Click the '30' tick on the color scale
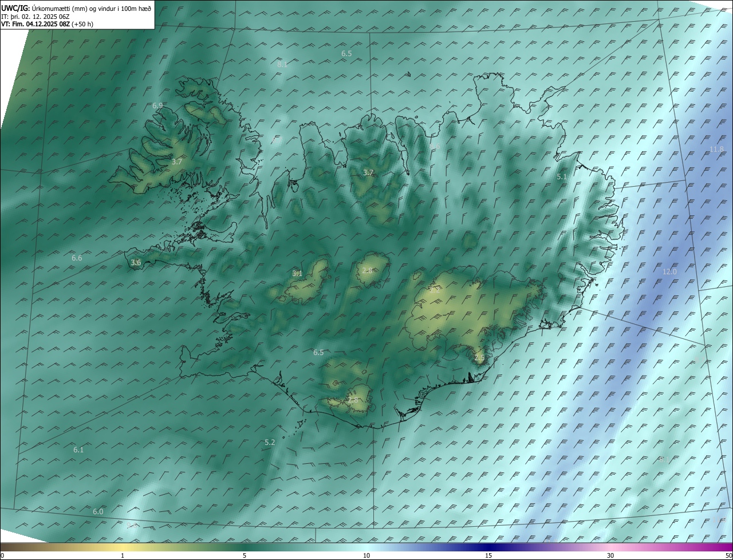 point(610,556)
